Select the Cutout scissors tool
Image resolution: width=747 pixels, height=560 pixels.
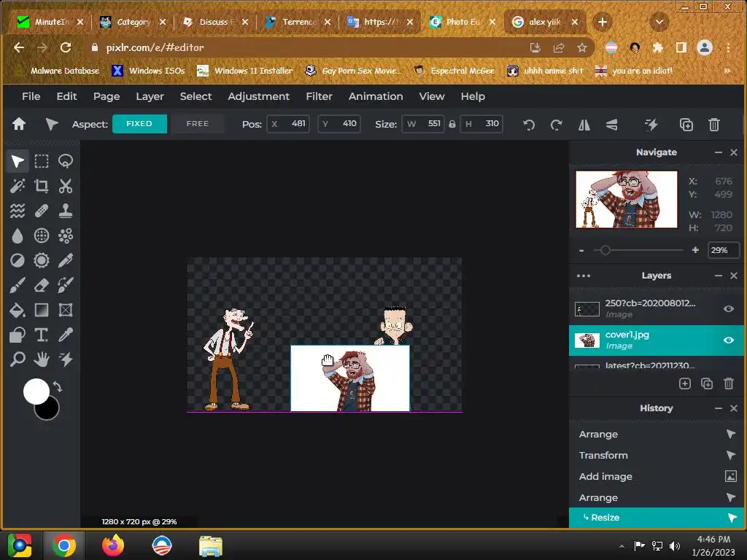point(66,186)
